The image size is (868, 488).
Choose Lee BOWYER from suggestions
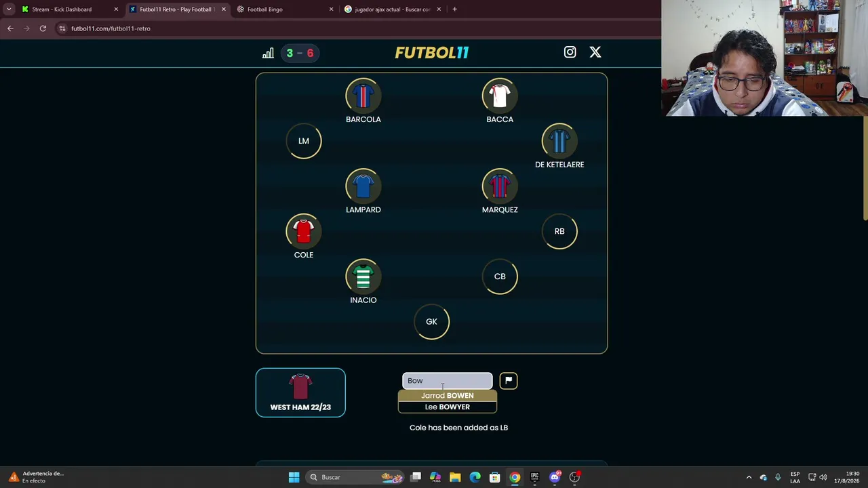point(448,407)
